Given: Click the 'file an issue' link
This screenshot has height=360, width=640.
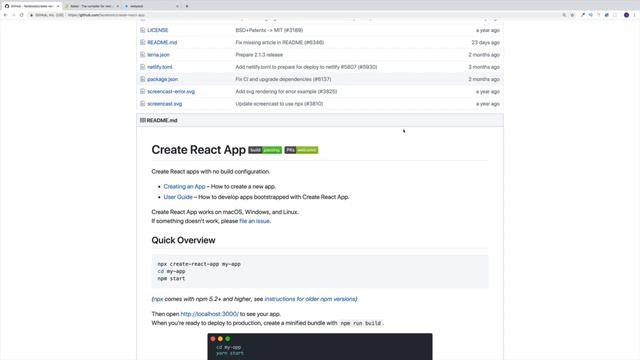Looking at the screenshot, I should [254, 221].
